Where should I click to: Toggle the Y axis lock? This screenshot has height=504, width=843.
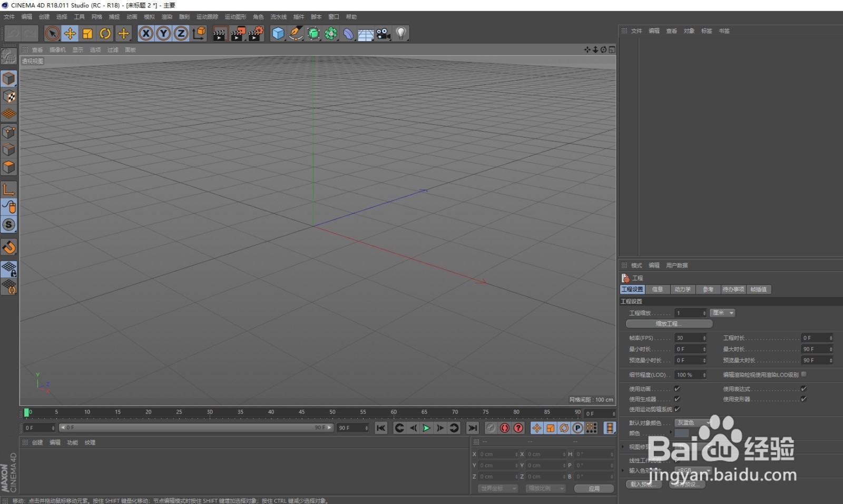pos(164,34)
